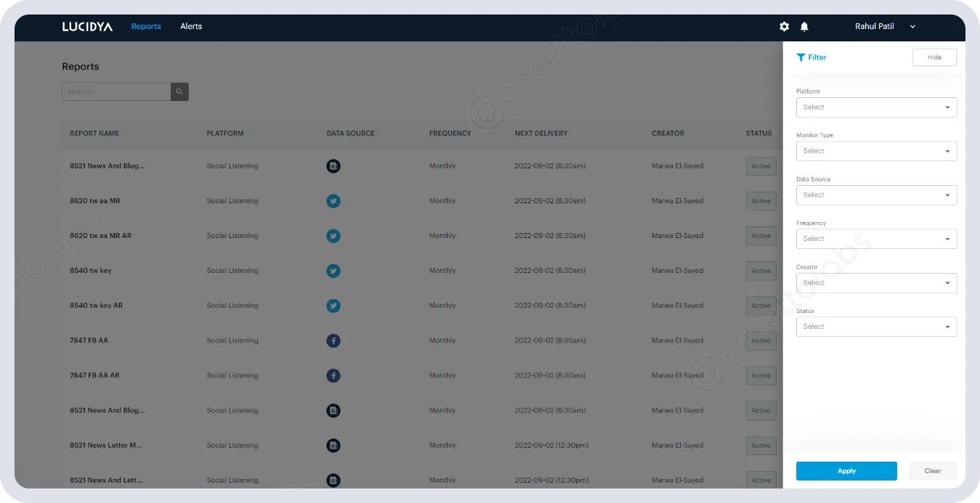Hide the filter panel
Image resolution: width=980 pixels, height=503 pixels.
pyautogui.click(x=934, y=57)
